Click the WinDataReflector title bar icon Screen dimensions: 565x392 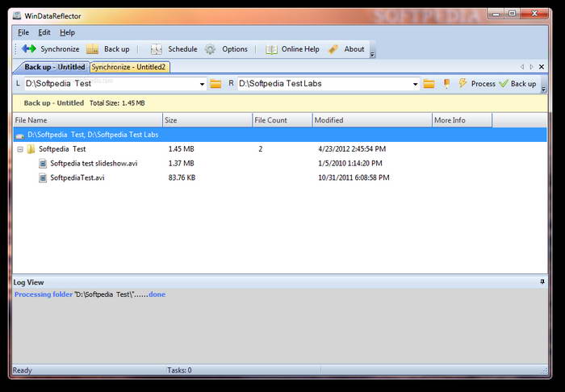click(17, 16)
